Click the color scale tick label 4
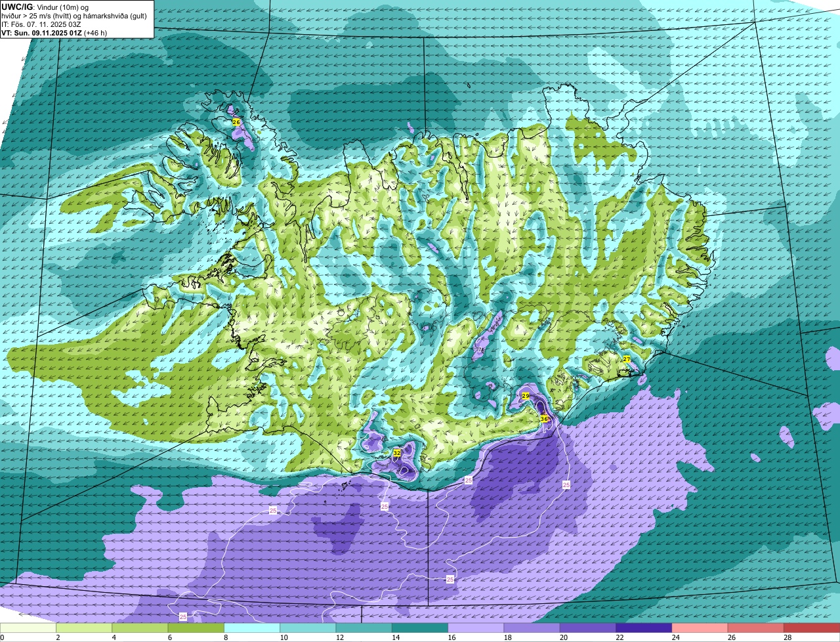Image resolution: width=840 pixels, height=642 pixels. pyautogui.click(x=114, y=637)
